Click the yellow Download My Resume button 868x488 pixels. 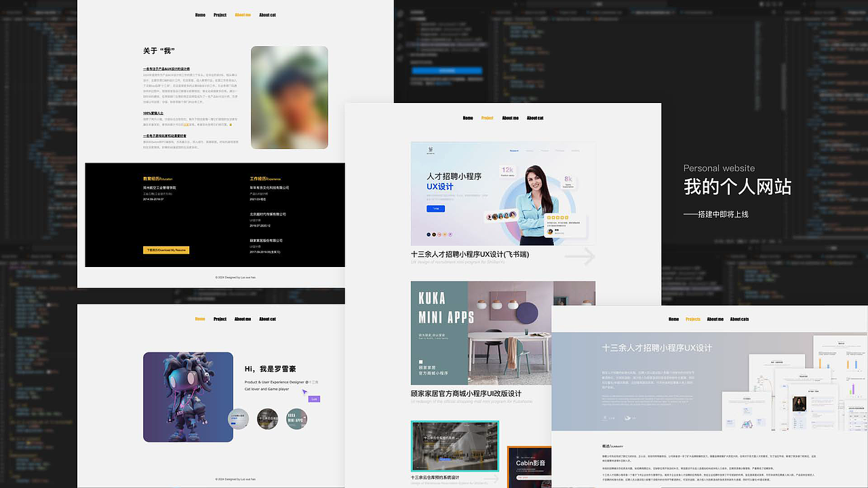tap(166, 250)
